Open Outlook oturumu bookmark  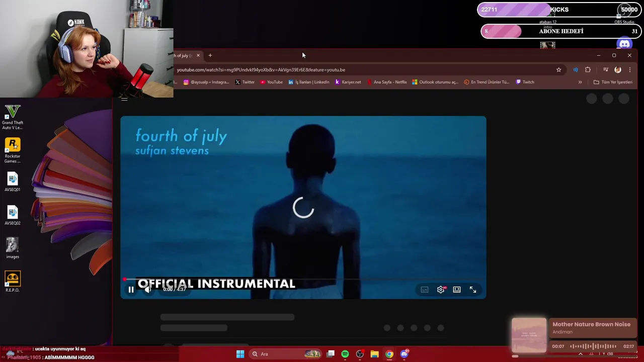[x=435, y=82]
